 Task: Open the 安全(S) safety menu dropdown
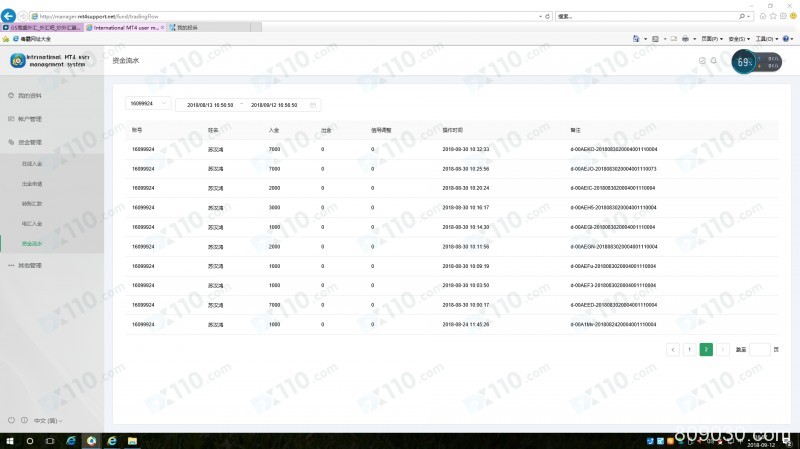click(739, 39)
